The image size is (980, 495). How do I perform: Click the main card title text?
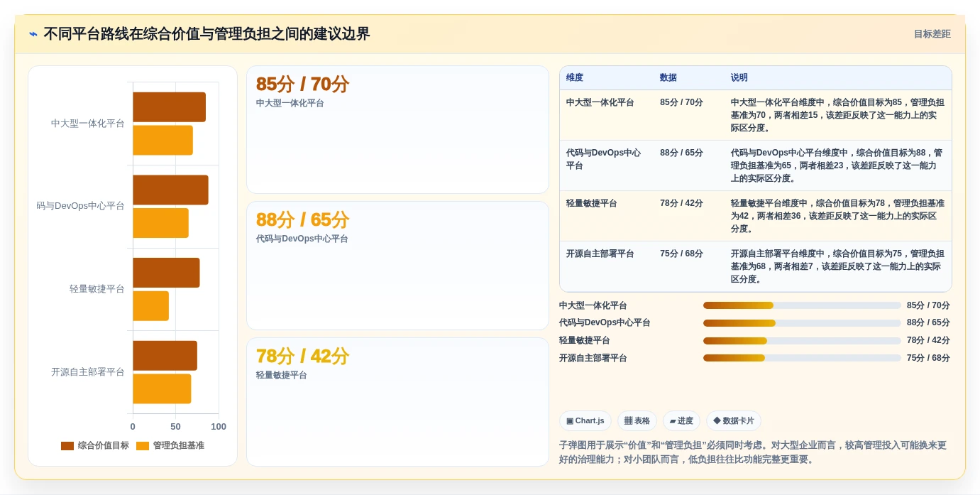pyautogui.click(x=207, y=34)
